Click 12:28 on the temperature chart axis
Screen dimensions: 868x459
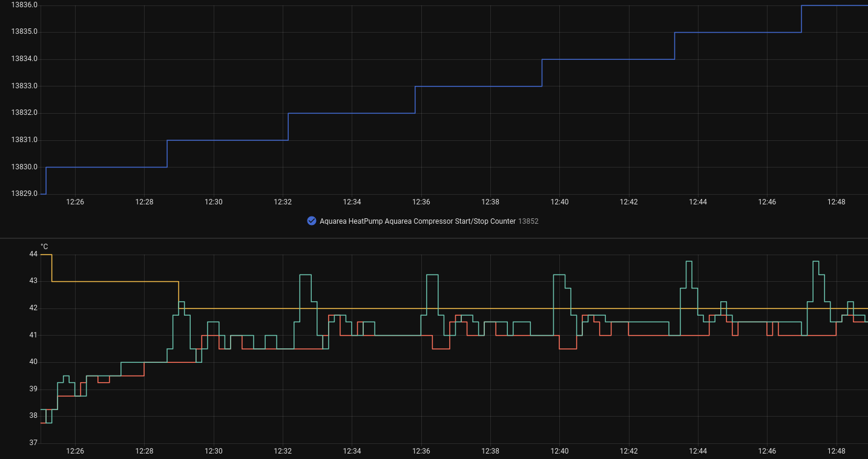point(144,451)
